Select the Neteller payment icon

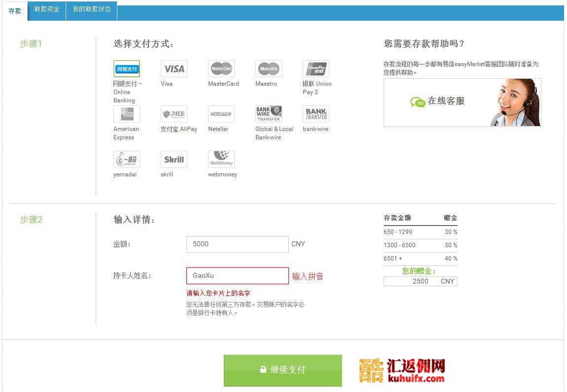[221, 114]
